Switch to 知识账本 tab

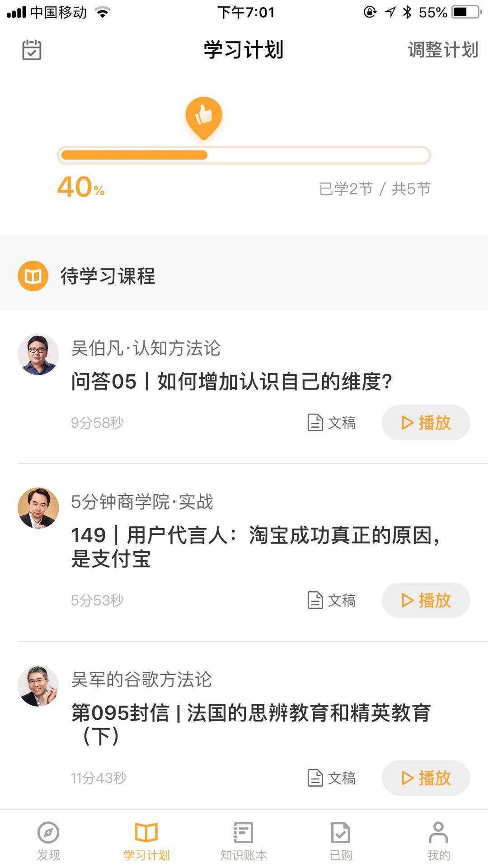244,840
